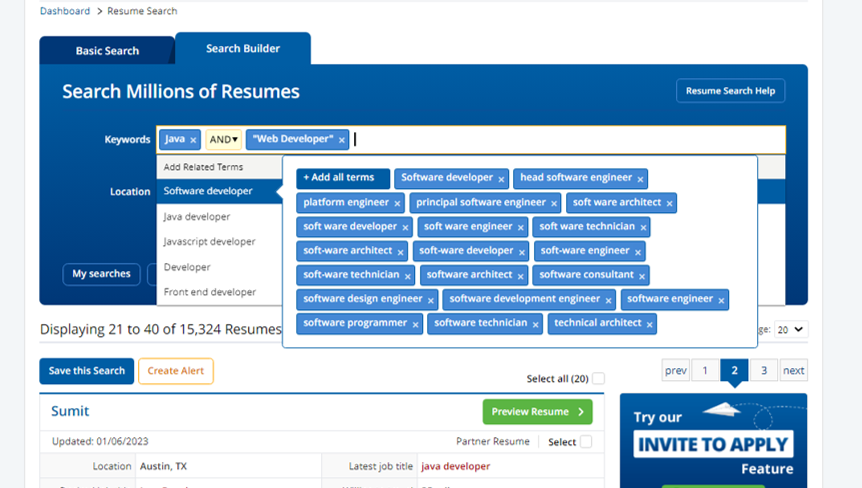The image size is (862, 488).
Task: Choose Front end developer related term
Action: point(210,292)
